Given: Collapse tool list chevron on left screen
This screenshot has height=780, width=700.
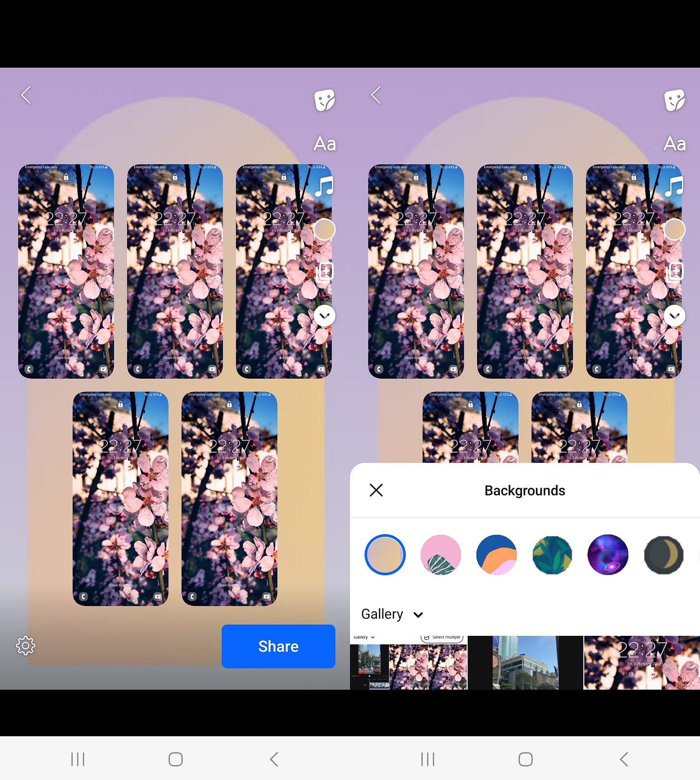Looking at the screenshot, I should tap(325, 316).
